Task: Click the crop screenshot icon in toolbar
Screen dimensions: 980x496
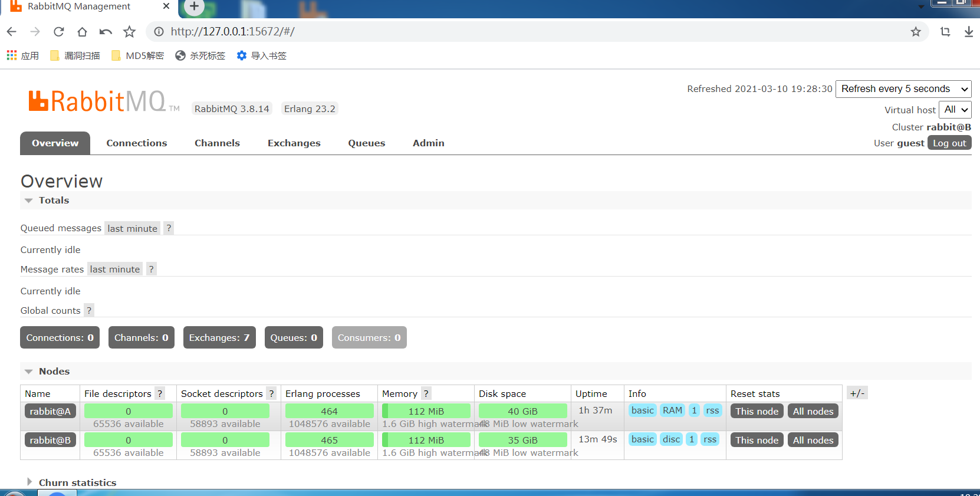Action: (x=945, y=32)
